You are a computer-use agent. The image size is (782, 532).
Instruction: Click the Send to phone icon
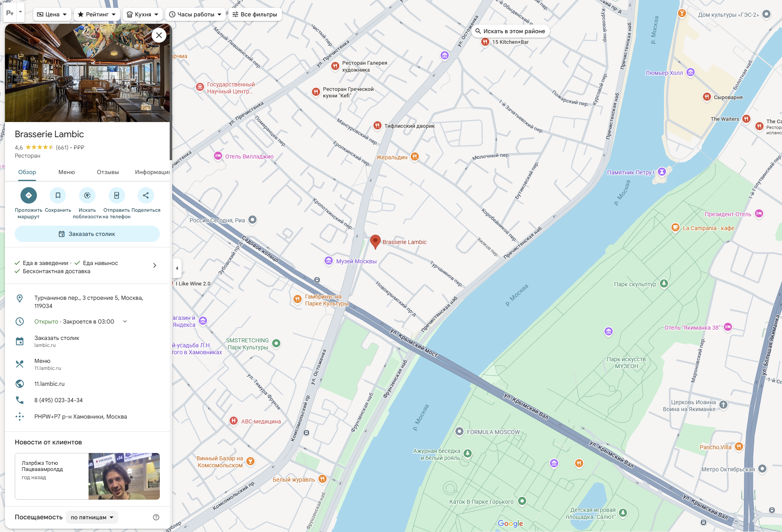[117, 195]
